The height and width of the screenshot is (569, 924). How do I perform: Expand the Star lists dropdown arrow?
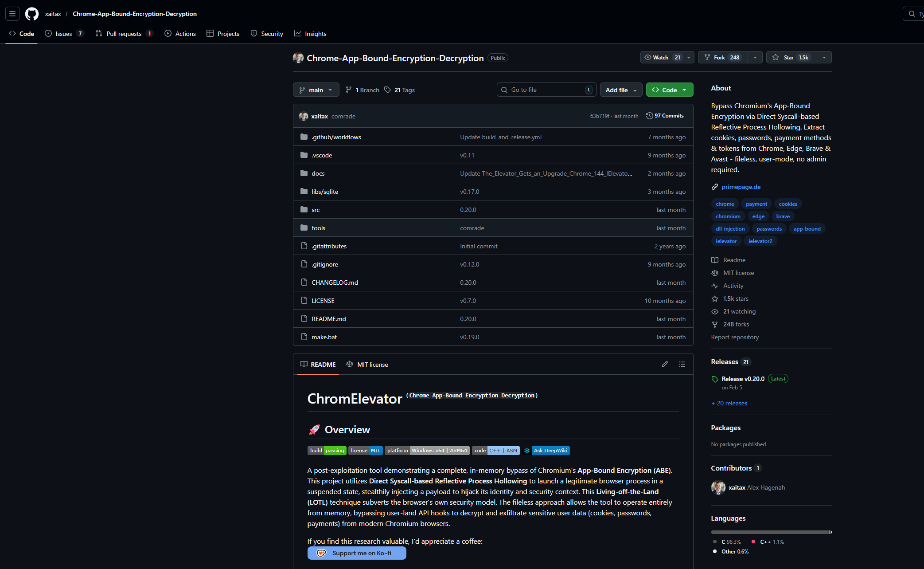point(824,57)
